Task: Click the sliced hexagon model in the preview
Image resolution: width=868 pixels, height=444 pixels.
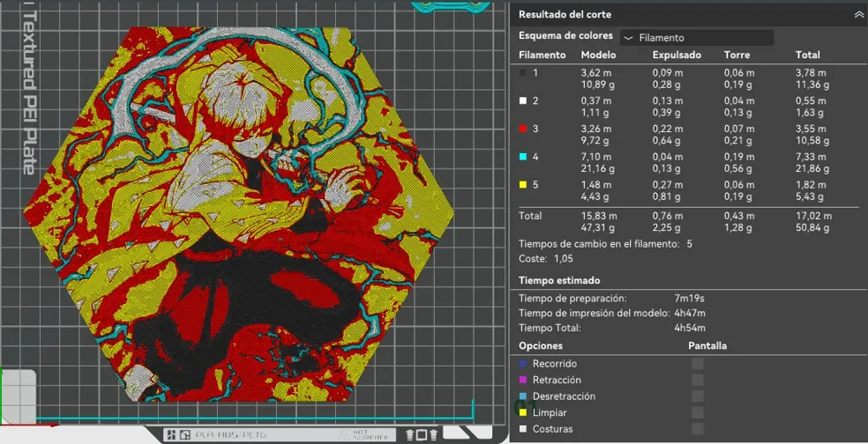Action: tap(239, 214)
